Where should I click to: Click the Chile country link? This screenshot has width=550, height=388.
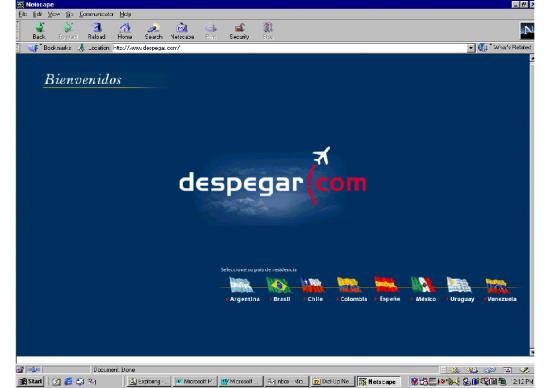click(x=315, y=299)
